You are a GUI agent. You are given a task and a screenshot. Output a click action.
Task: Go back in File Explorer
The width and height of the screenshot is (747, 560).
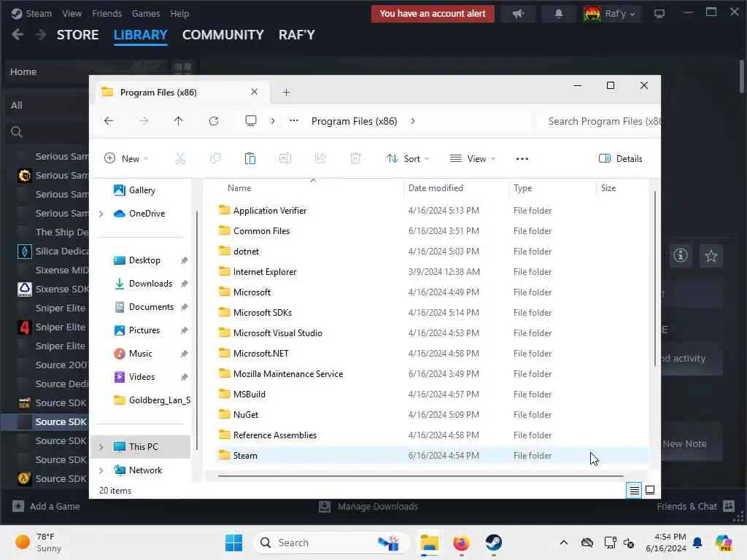tap(109, 121)
